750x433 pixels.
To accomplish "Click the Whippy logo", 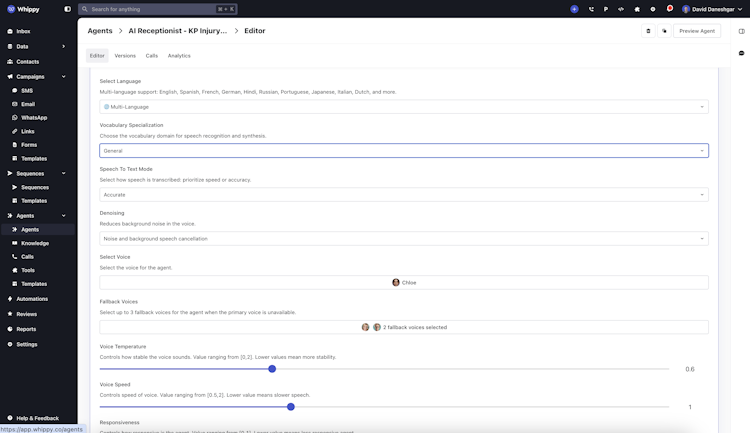I will pos(23,9).
